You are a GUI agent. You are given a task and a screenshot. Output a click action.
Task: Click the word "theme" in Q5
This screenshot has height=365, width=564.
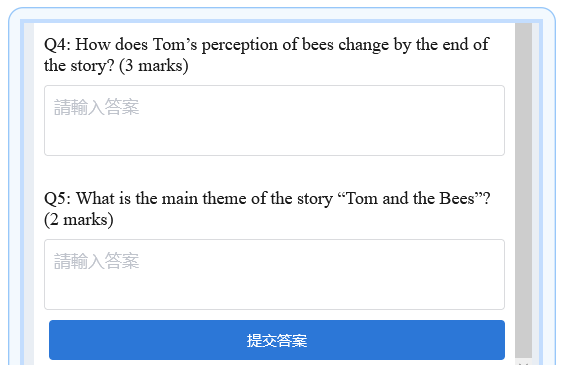click(224, 199)
